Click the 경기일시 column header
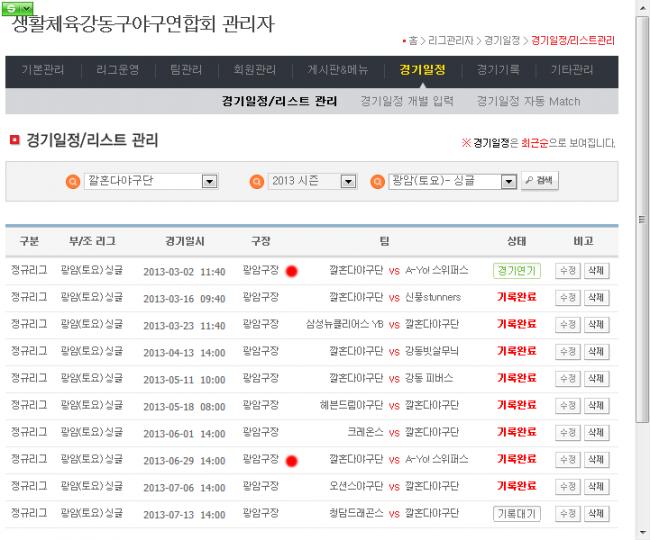The height and width of the screenshot is (540, 650). [x=185, y=241]
